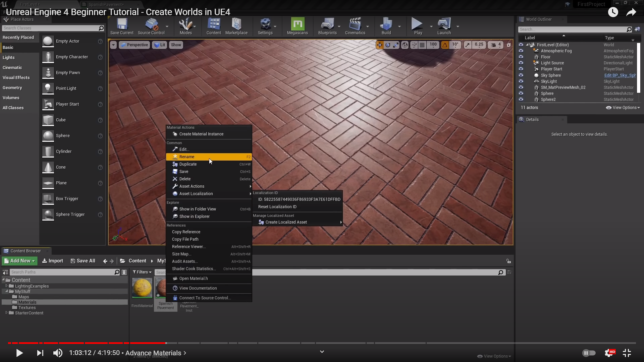
Task: Toggle YouTube autoplay switch
Action: tap(589, 353)
